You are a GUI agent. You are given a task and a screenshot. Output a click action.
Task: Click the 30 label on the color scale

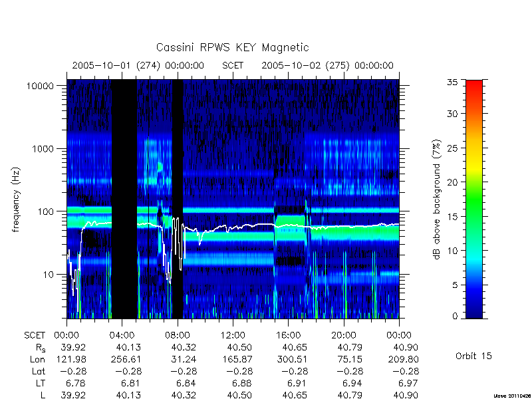(x=452, y=114)
